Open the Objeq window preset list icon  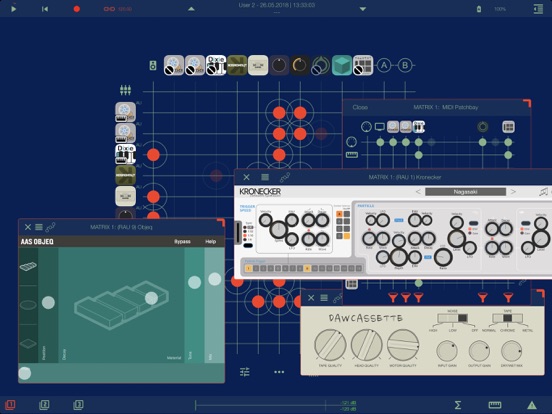pyautogui.click(x=39, y=227)
